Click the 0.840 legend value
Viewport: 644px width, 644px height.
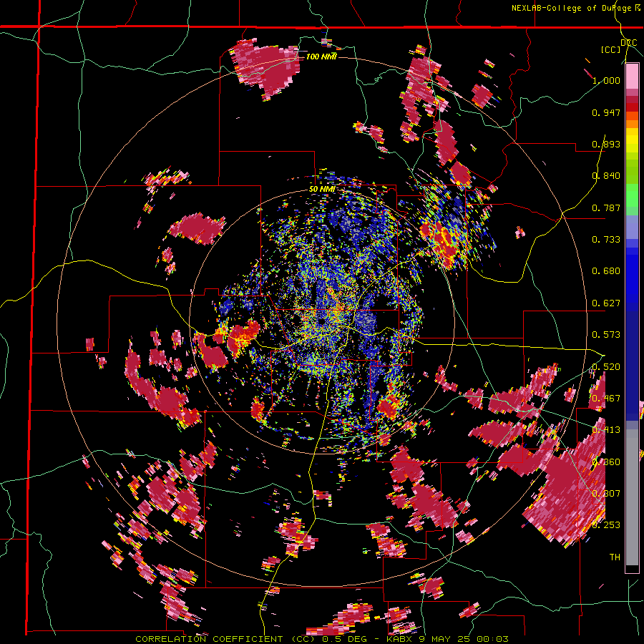coord(606,176)
